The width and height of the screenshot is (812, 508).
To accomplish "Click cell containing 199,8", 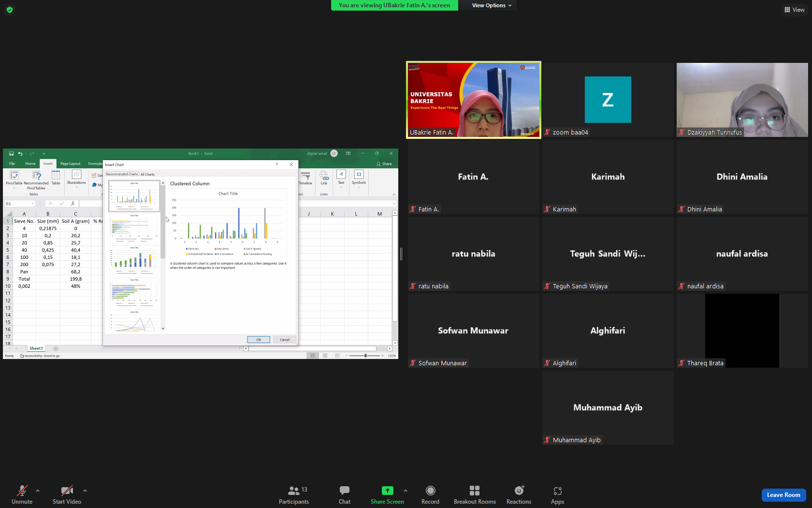I will point(76,279).
